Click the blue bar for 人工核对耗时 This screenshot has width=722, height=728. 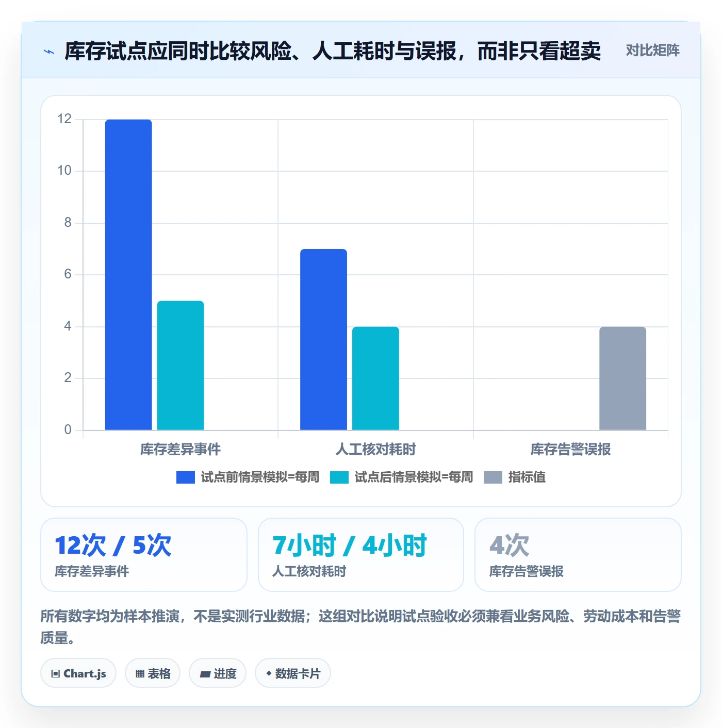click(x=324, y=340)
